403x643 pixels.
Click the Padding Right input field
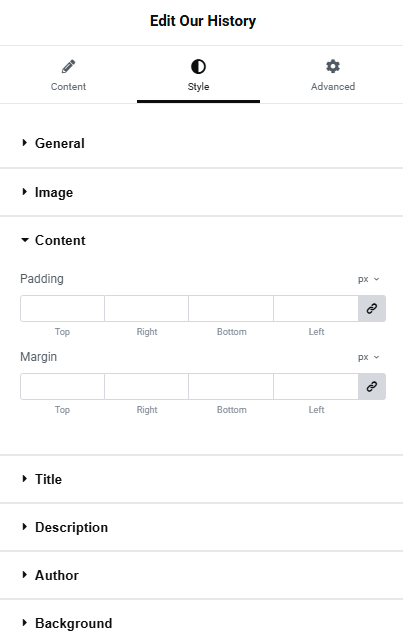(x=146, y=308)
